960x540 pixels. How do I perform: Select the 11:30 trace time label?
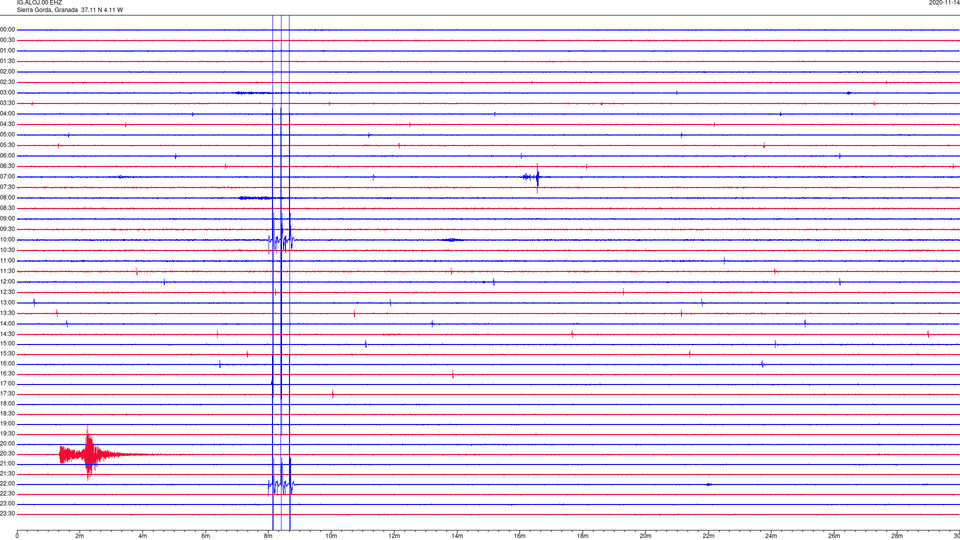coord(8,271)
